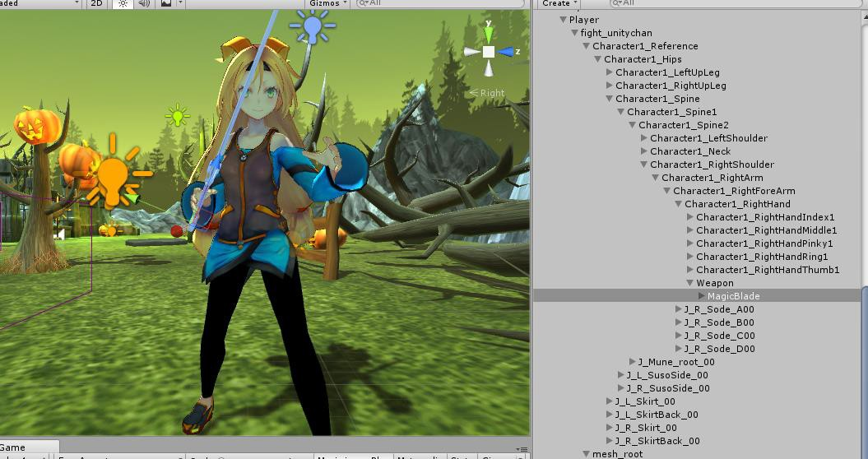
Task: Select J_R_Sode_D00 in Hierarchy
Action: pyautogui.click(x=719, y=349)
